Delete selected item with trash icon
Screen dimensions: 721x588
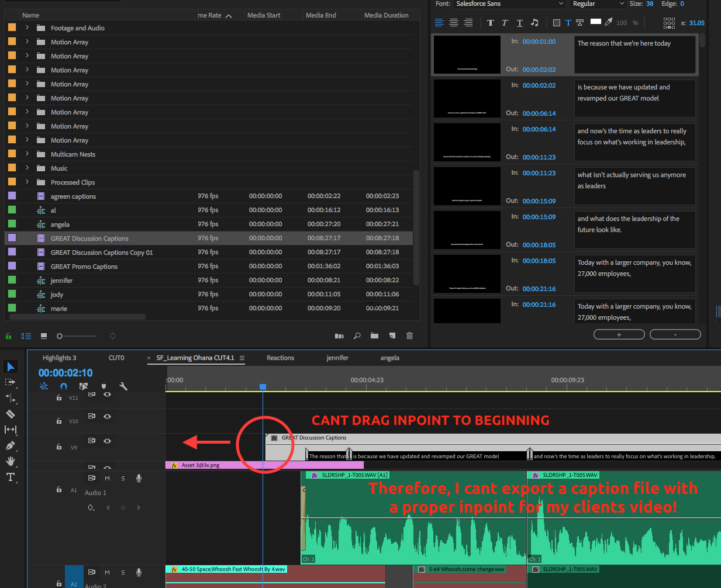coord(409,335)
